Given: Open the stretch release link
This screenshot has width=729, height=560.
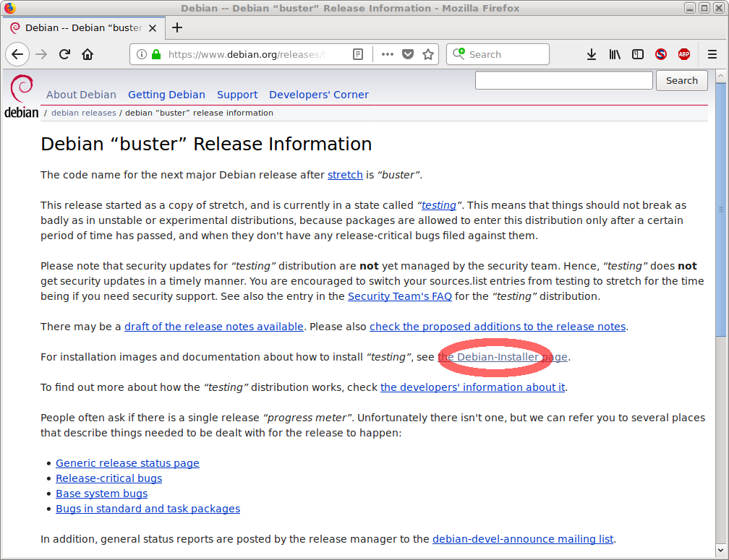Looking at the screenshot, I should click(x=345, y=175).
